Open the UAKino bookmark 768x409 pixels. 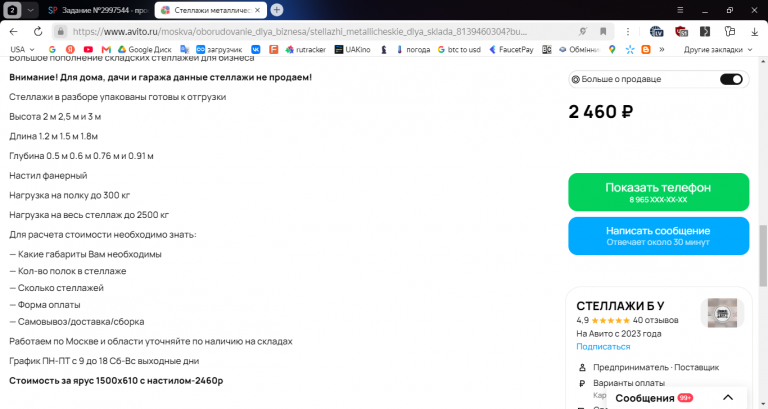tap(353, 49)
